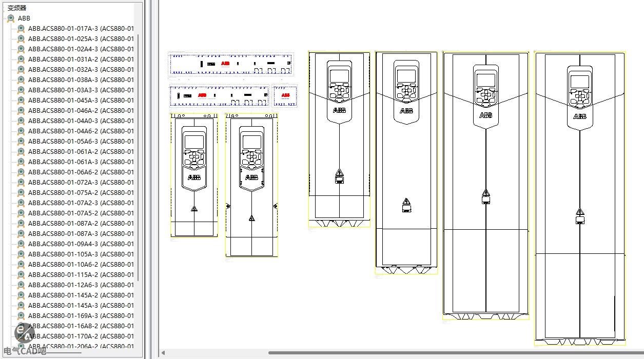
Task: Pick the ABB.ACS880-01-087A-2 entry
Action: [x=81, y=223]
